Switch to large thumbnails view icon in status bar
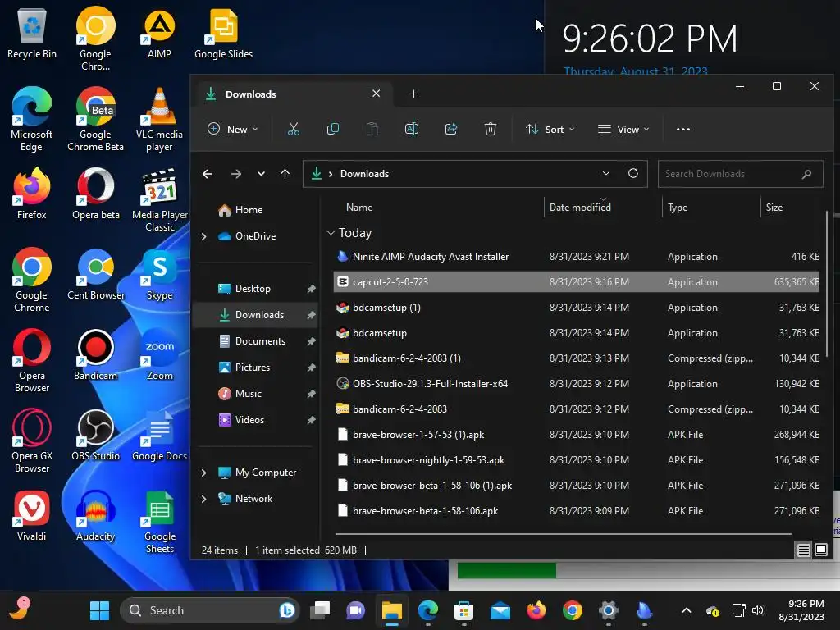 pos(820,550)
